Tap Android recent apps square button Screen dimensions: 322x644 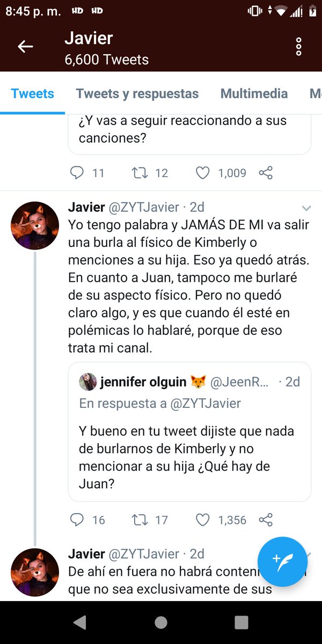241,622
